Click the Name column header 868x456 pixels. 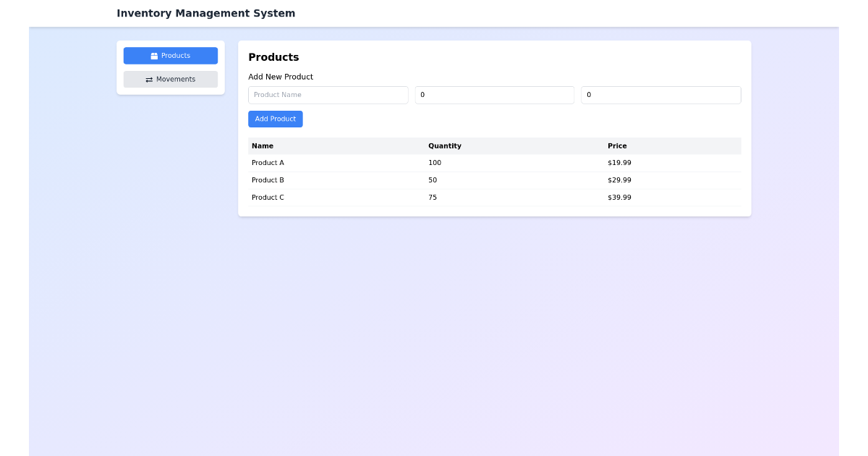tap(262, 145)
